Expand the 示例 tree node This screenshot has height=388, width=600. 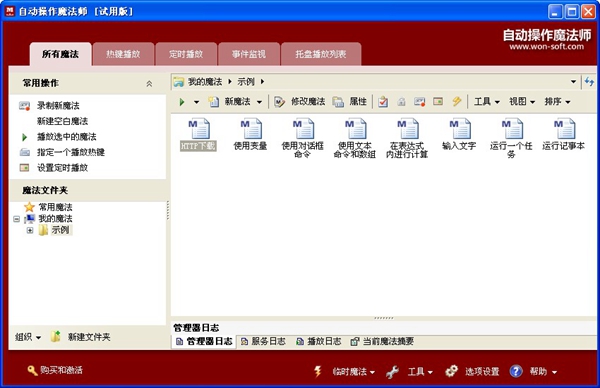tap(29, 230)
